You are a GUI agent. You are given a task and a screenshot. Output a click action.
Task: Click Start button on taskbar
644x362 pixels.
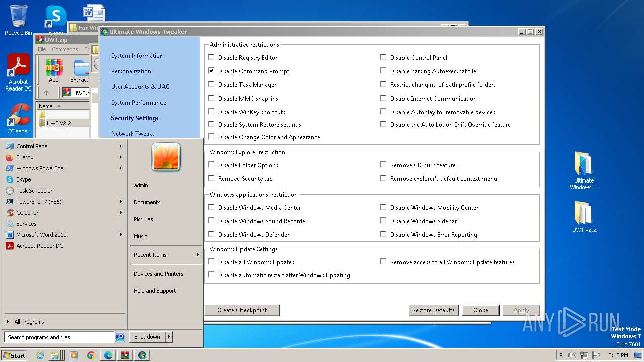[14, 355]
